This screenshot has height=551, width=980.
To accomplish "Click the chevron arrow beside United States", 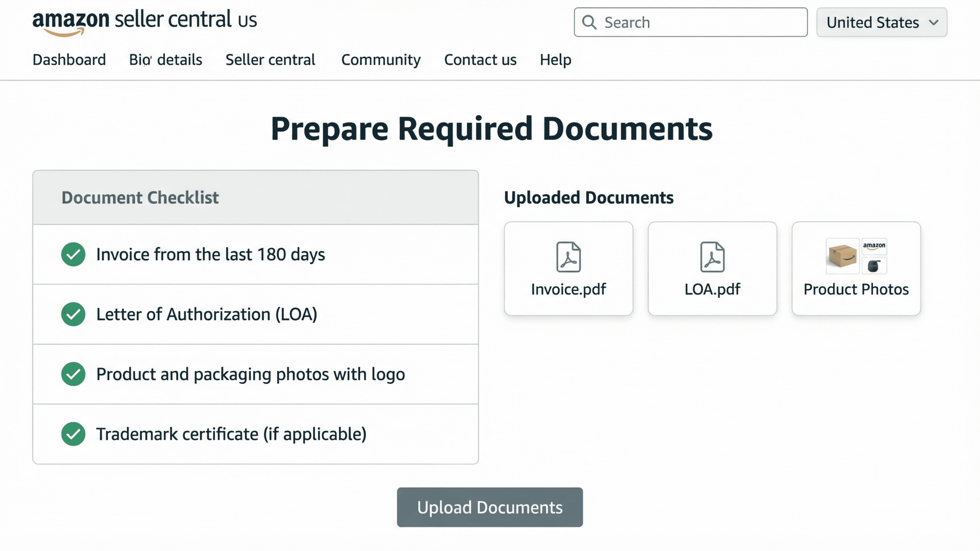I will (x=934, y=22).
